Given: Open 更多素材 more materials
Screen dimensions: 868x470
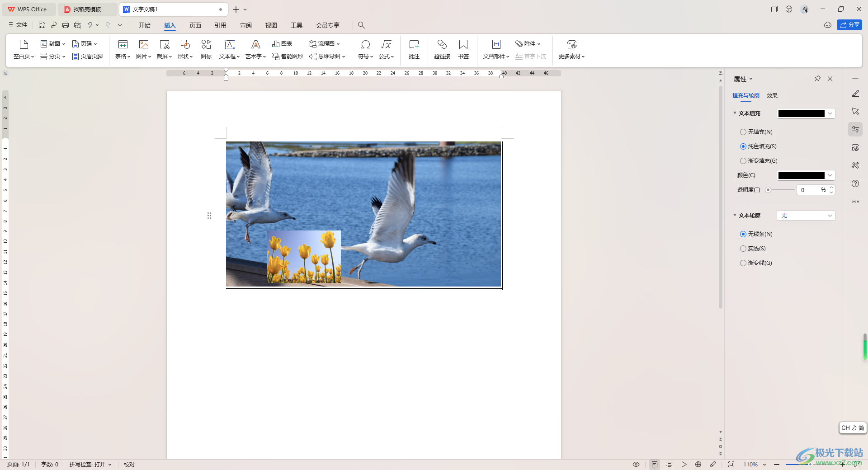Looking at the screenshot, I should click(571, 49).
